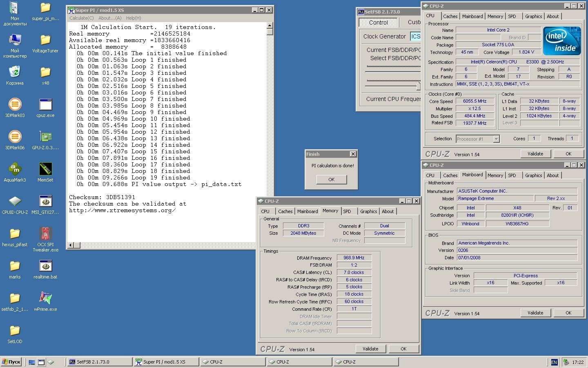Screen dimensions: 588x368
Task: Select the Control tab in SetFSB
Action: (379, 22)
